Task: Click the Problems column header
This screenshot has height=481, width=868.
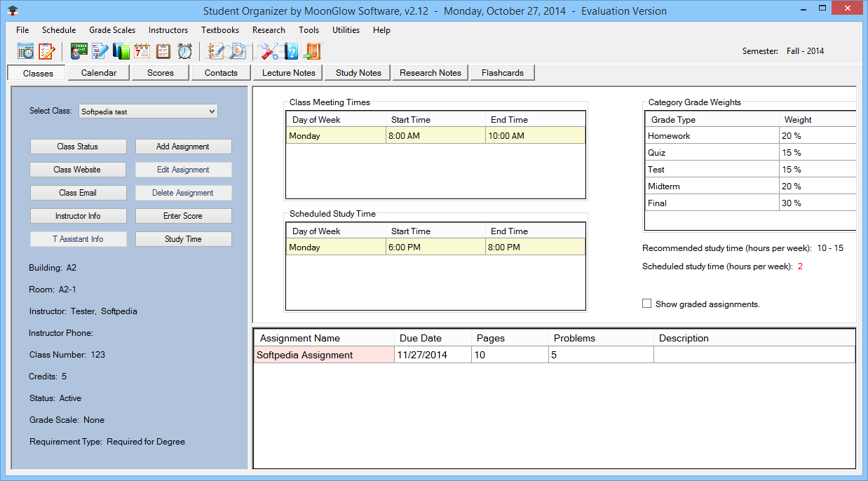Action: [x=601, y=338]
